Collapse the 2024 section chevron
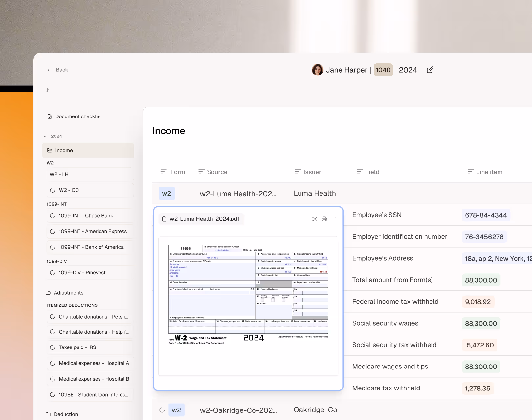Screen dimensions: 532x420 pos(45,136)
